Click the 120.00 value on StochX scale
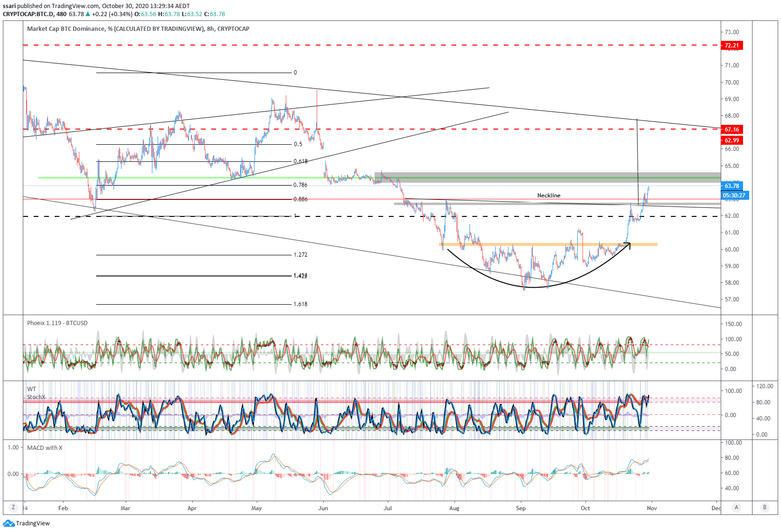The height and width of the screenshot is (532, 781). (x=764, y=386)
